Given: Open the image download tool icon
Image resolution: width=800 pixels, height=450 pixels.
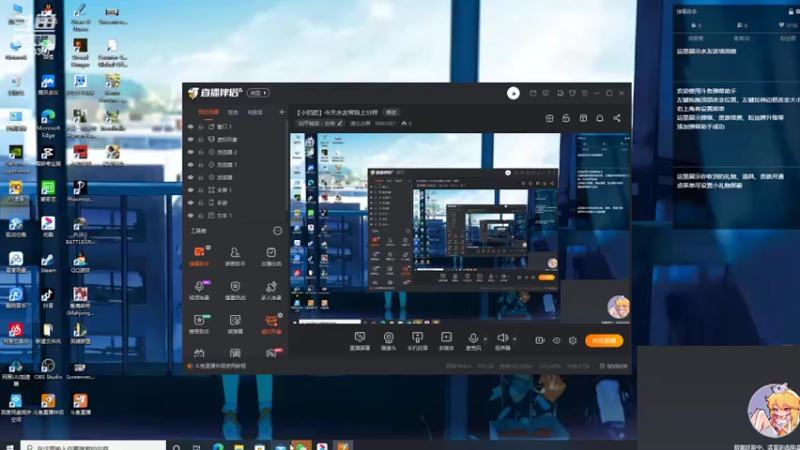Looking at the screenshot, I should coord(235,323).
